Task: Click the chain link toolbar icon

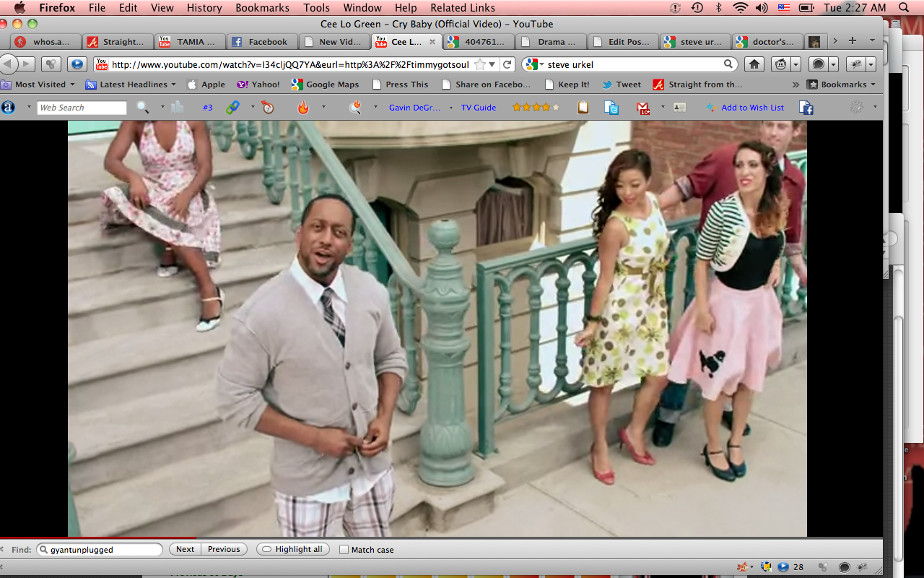Action: (232, 108)
